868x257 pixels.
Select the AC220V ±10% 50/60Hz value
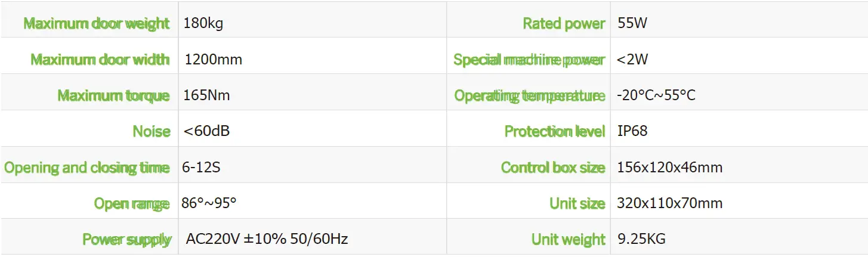[x=267, y=240]
